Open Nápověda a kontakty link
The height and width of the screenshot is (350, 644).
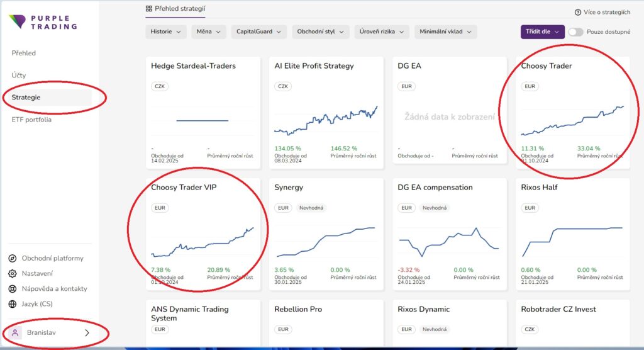(55, 289)
